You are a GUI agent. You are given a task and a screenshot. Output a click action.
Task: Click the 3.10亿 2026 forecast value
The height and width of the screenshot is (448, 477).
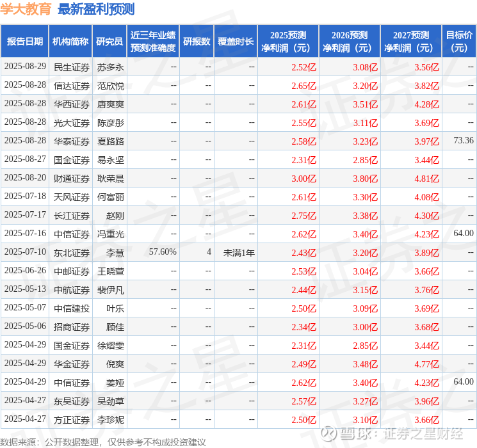[365, 420]
